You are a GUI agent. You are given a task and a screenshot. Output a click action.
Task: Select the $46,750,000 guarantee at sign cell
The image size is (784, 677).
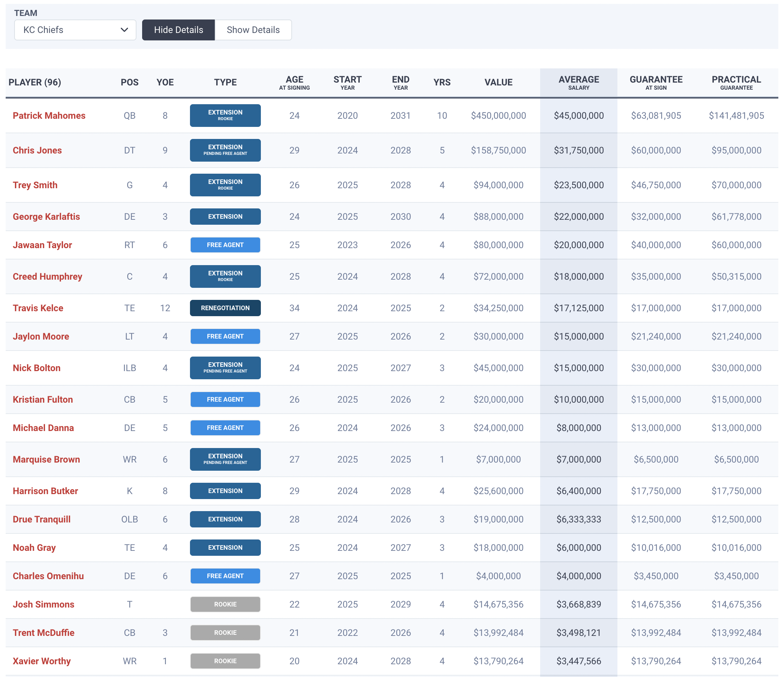coord(656,185)
